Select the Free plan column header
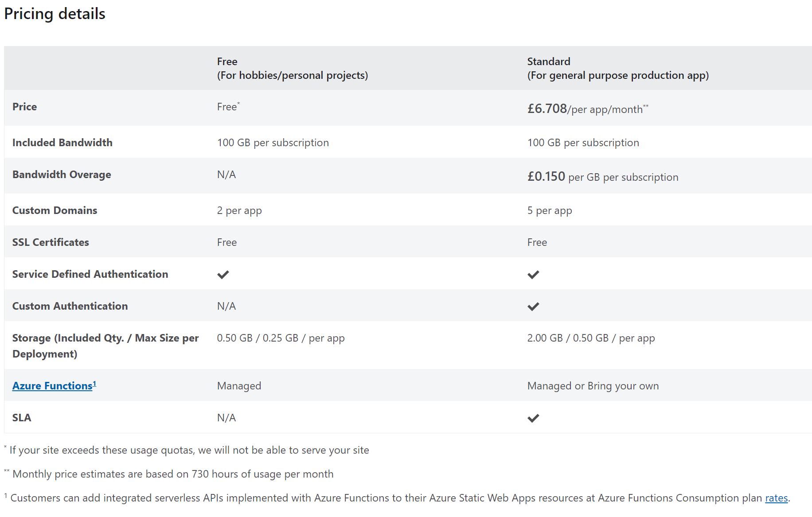The height and width of the screenshot is (517, 812). pos(292,68)
